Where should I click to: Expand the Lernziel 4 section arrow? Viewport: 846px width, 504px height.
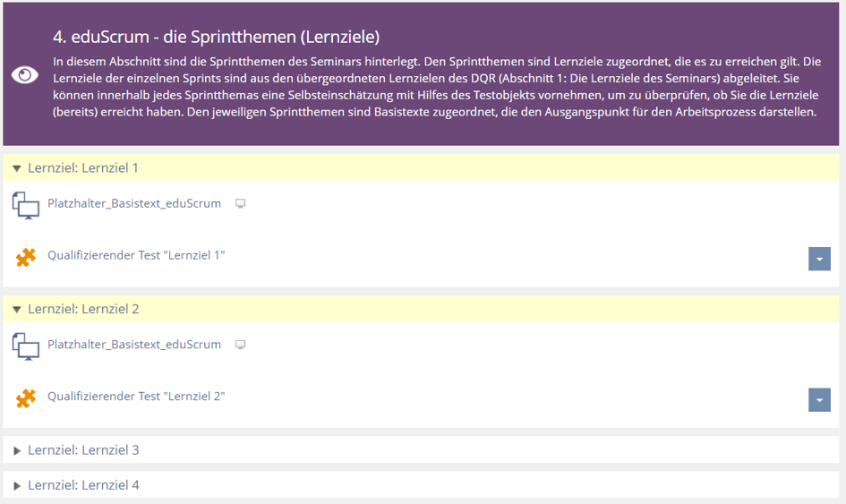tap(16, 485)
